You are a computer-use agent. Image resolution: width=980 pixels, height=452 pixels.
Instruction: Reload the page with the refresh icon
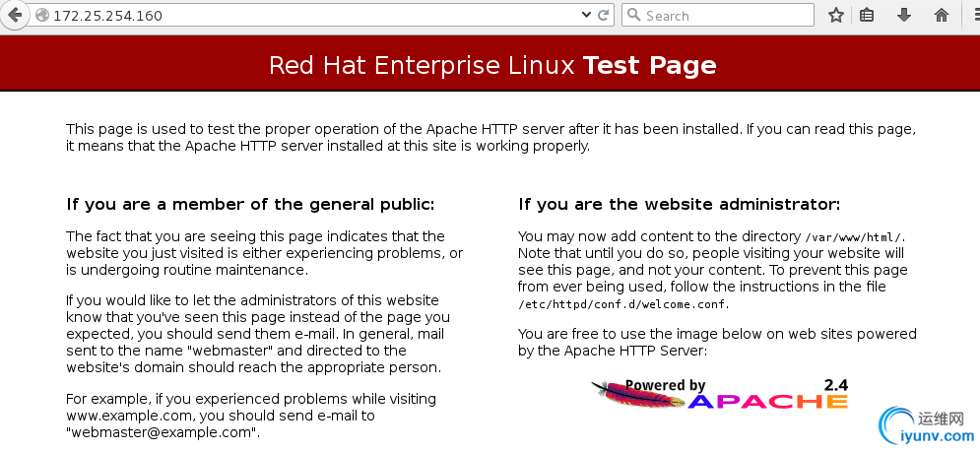(x=604, y=15)
